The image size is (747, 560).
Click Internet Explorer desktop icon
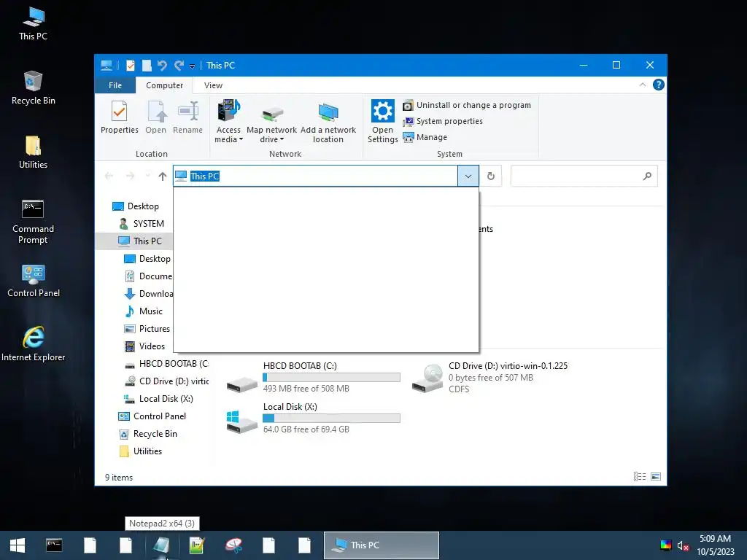(34, 344)
